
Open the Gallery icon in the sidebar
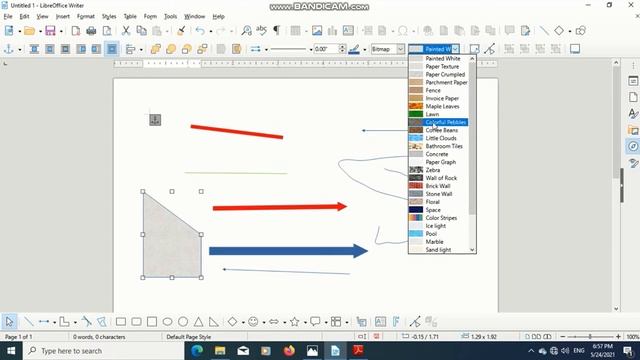point(633,130)
